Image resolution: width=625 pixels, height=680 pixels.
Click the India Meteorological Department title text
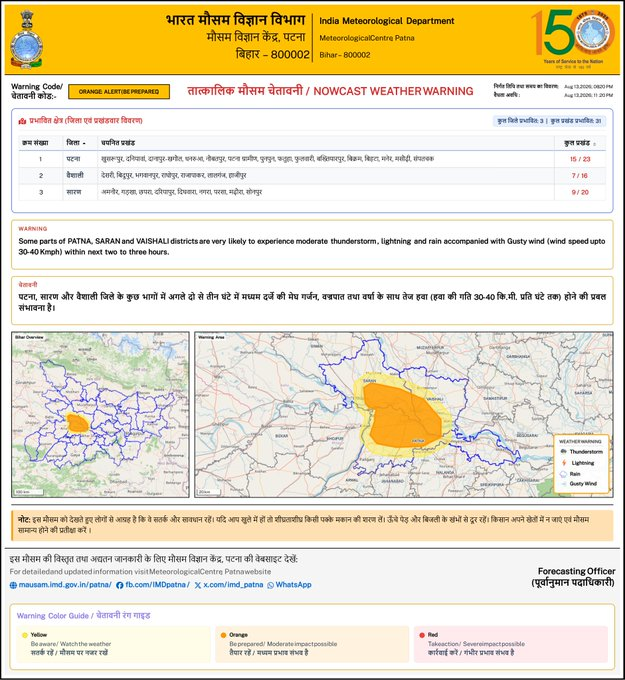[x=386, y=21]
